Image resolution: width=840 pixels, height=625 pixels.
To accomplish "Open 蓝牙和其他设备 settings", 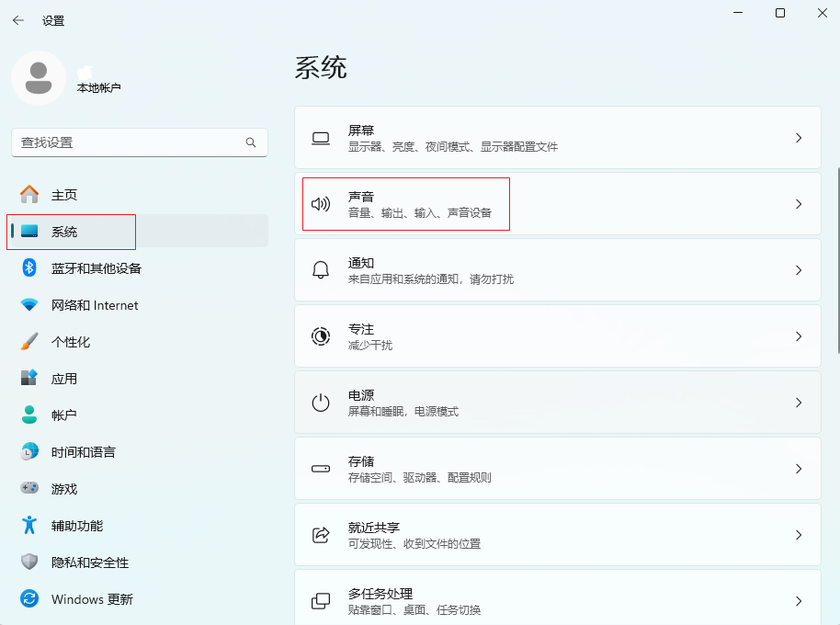I will coord(140,267).
